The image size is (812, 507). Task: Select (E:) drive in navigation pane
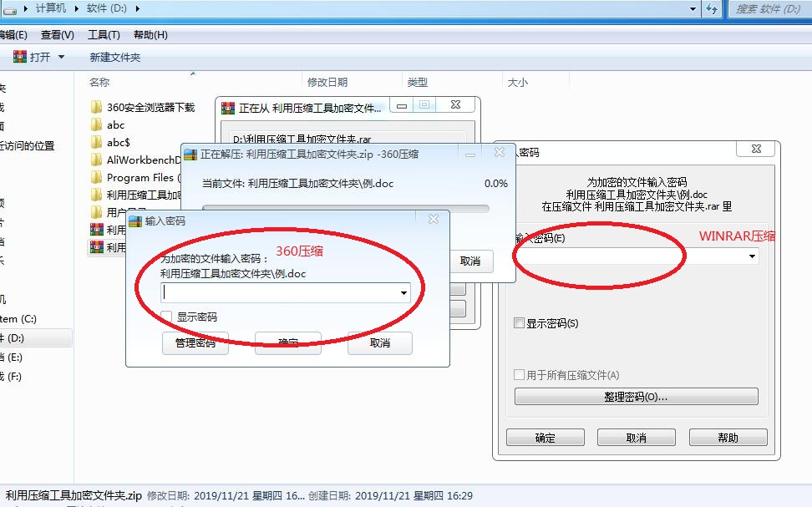click(x=12, y=357)
